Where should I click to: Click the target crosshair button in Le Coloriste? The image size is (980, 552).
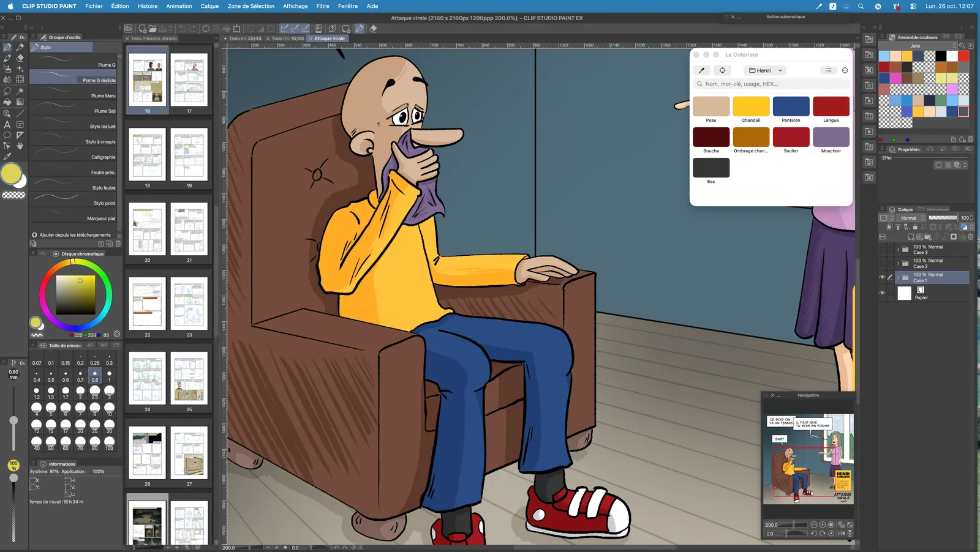(x=723, y=70)
